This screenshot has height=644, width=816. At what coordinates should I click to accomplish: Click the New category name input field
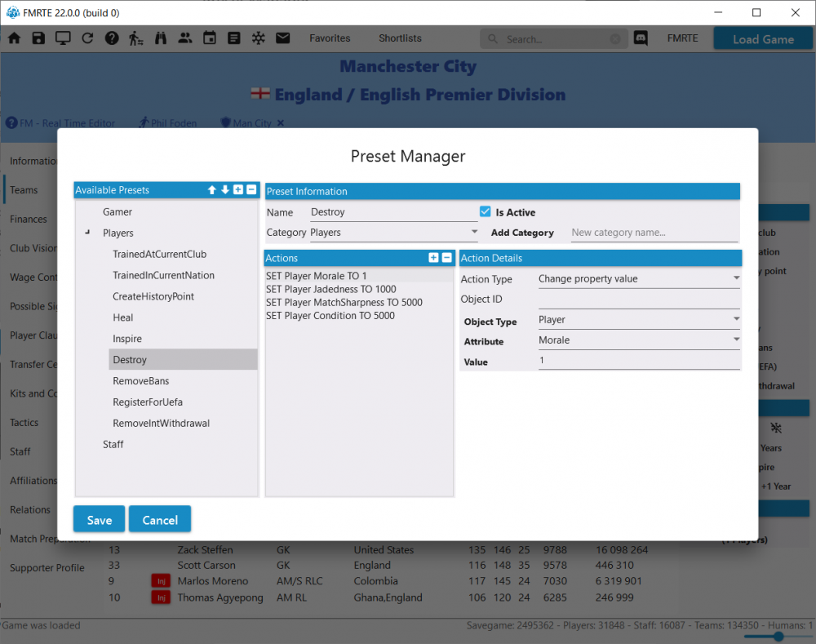click(x=653, y=233)
